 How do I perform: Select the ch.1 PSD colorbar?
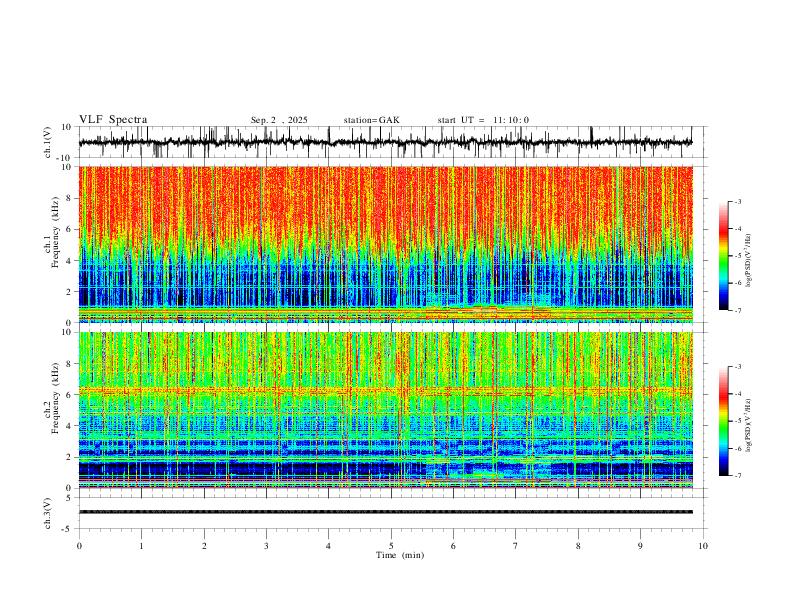(723, 256)
